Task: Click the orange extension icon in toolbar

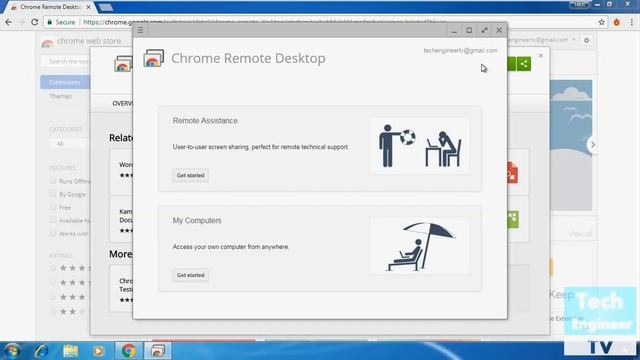Action: tap(616, 22)
